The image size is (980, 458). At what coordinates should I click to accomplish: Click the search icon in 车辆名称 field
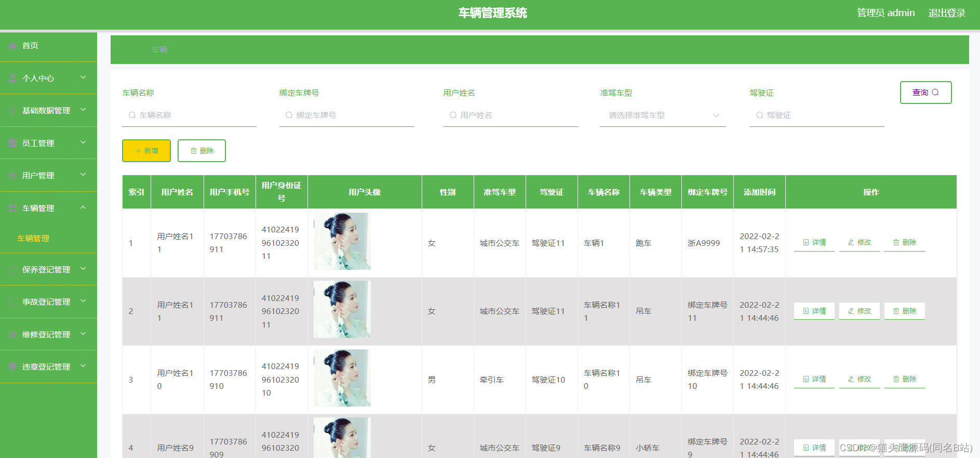click(x=132, y=115)
